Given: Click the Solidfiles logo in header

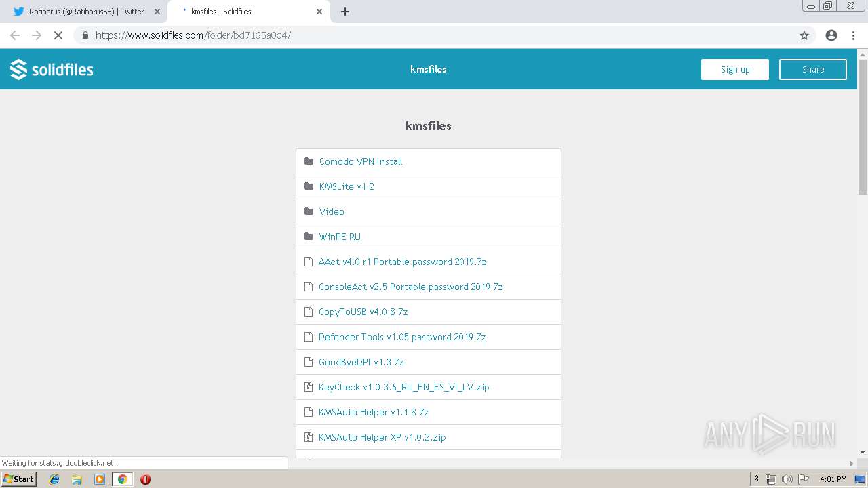Looking at the screenshot, I should [52, 69].
